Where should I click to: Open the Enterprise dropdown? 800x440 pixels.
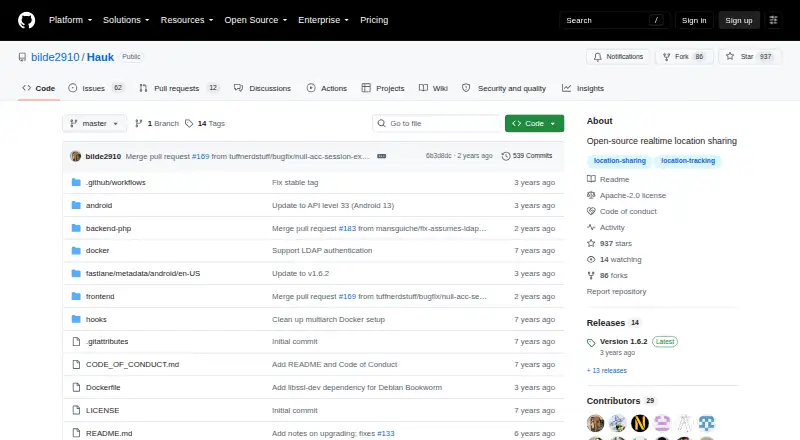323,20
